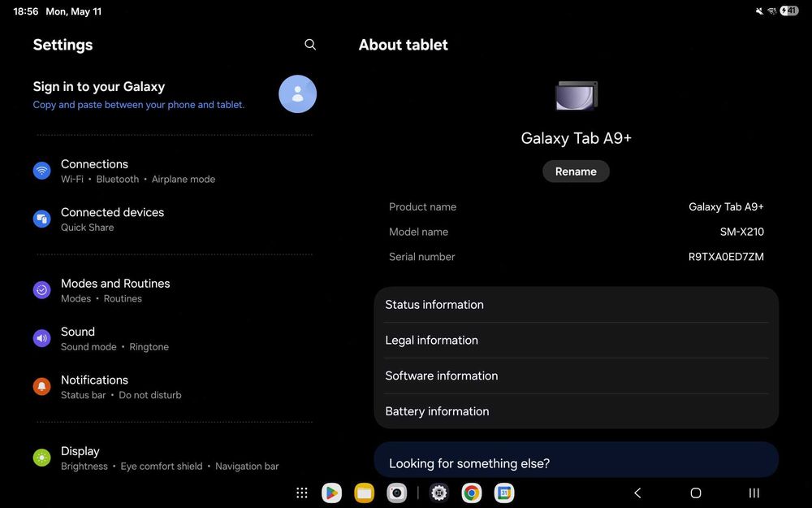Tap the Sound speaker icon
812x508 pixels.
[x=42, y=338]
